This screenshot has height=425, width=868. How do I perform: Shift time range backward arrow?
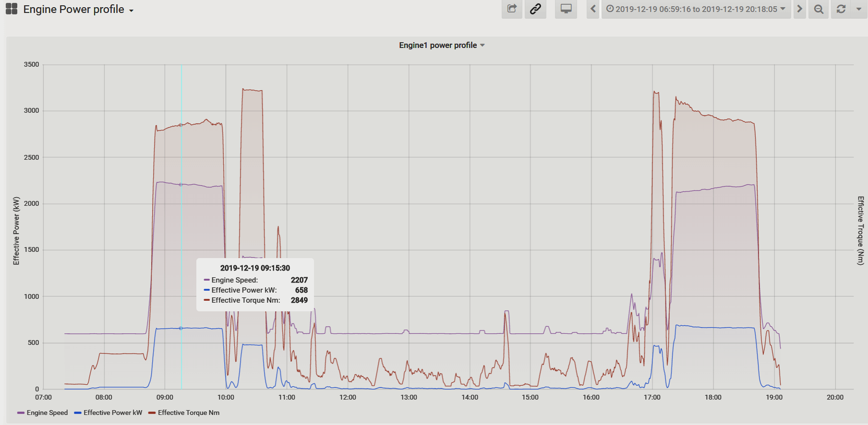coord(593,9)
